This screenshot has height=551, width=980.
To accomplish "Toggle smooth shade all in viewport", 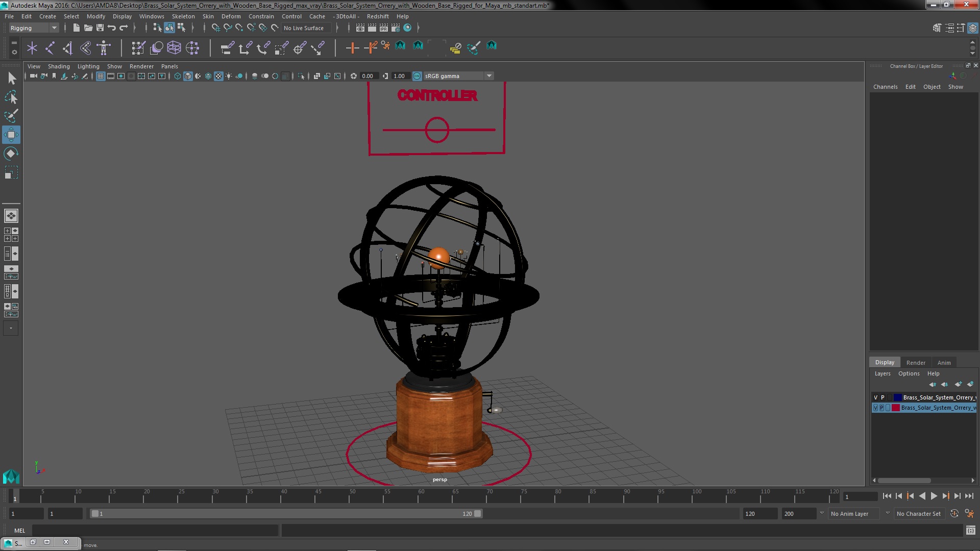I will (x=188, y=76).
